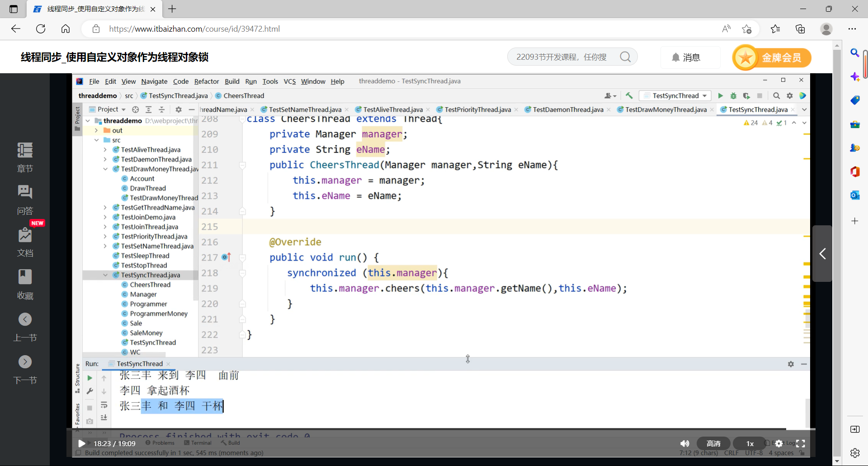
Task: Open the VCS menu
Action: pos(290,81)
